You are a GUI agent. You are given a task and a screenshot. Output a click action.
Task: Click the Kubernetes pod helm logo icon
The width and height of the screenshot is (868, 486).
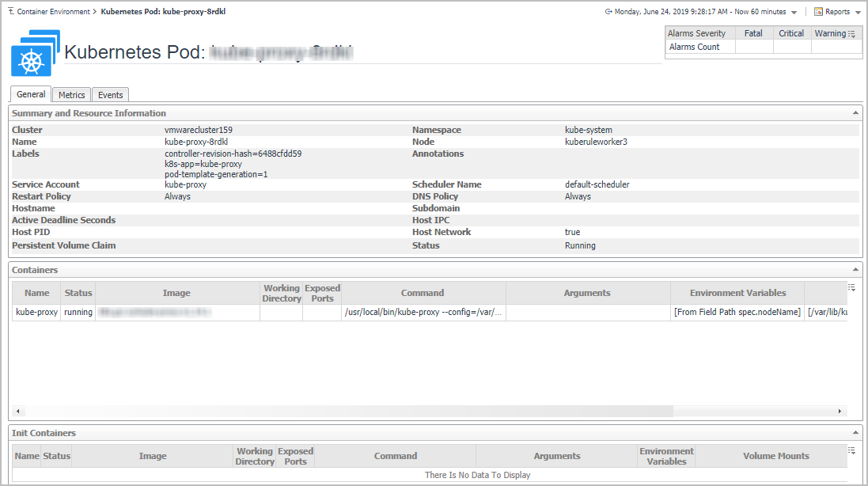36,52
